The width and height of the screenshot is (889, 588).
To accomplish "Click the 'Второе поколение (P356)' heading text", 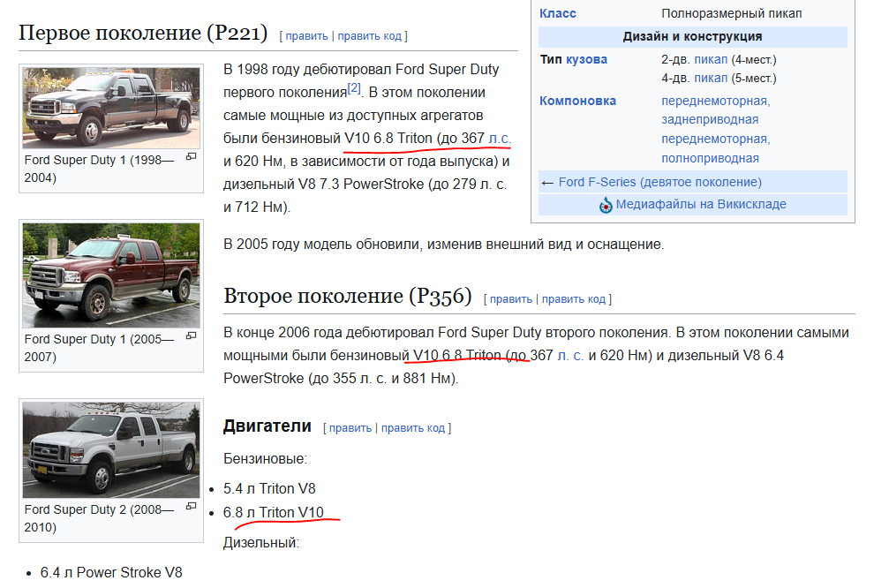I will coord(348,296).
